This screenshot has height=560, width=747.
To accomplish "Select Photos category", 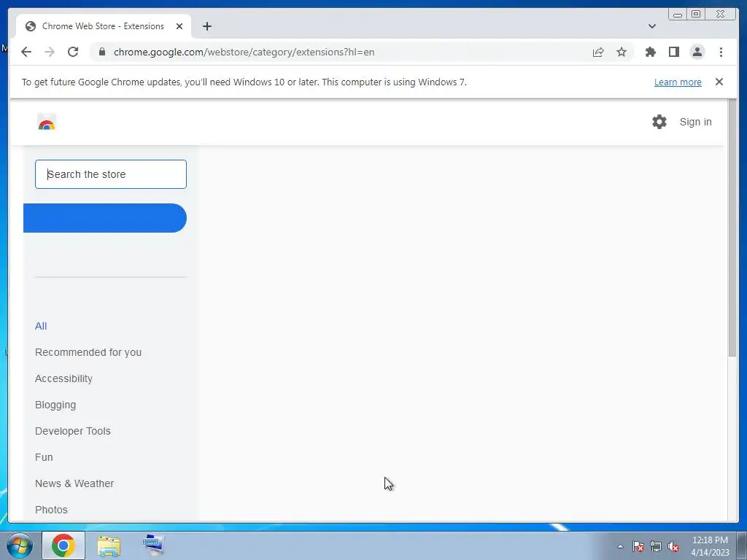I will [x=52, y=510].
